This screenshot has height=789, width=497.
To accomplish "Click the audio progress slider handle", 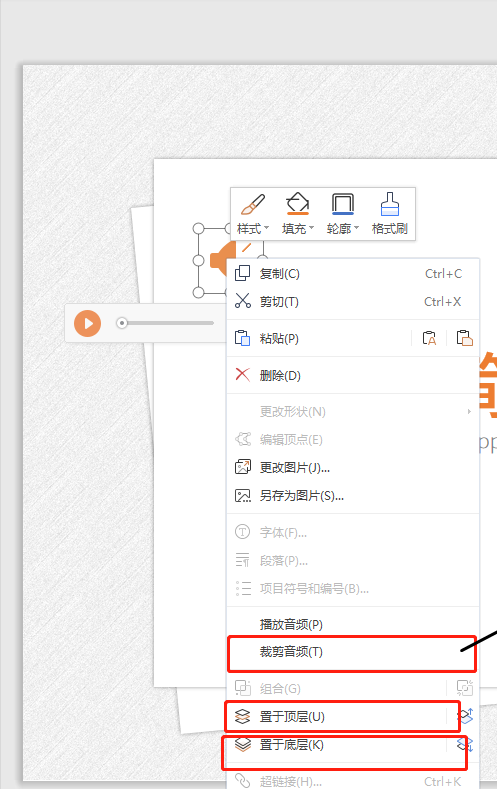I will click(122, 323).
